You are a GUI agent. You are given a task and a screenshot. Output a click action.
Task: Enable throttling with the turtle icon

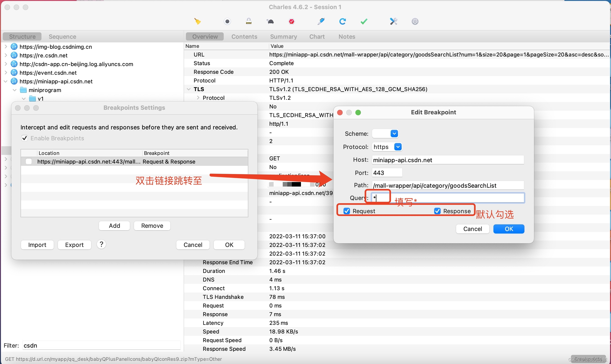pos(270,22)
